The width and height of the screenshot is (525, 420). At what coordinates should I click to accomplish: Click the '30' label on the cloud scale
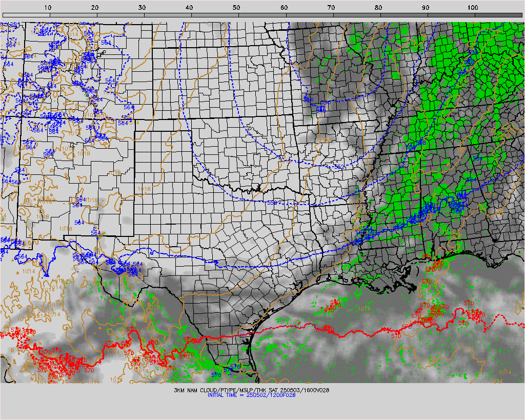(x=142, y=8)
